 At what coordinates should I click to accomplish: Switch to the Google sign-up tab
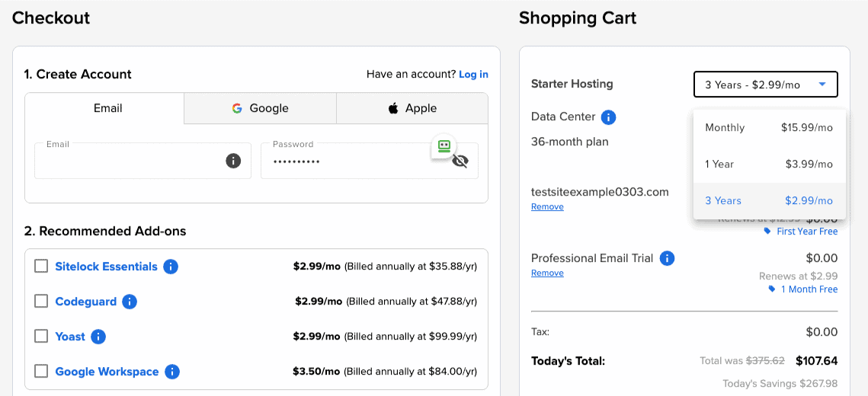(x=260, y=108)
